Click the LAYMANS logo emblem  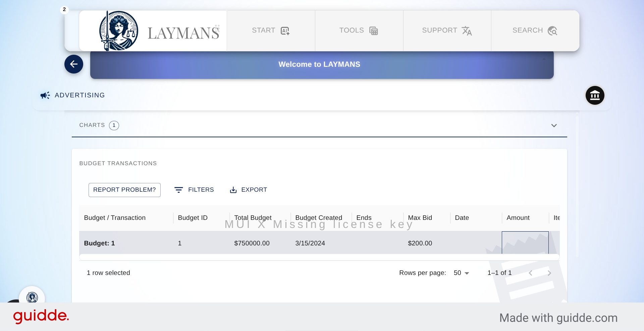pos(118,31)
